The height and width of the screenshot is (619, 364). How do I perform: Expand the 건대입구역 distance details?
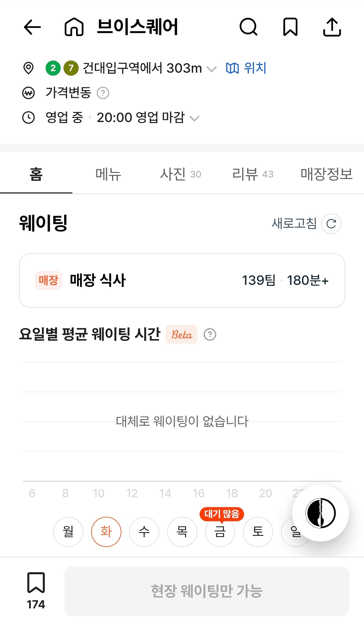click(211, 69)
